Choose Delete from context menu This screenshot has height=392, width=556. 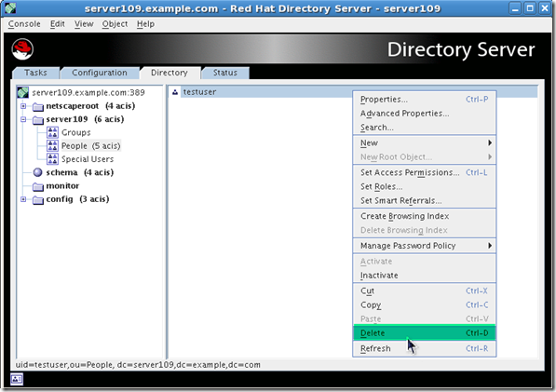425,332
